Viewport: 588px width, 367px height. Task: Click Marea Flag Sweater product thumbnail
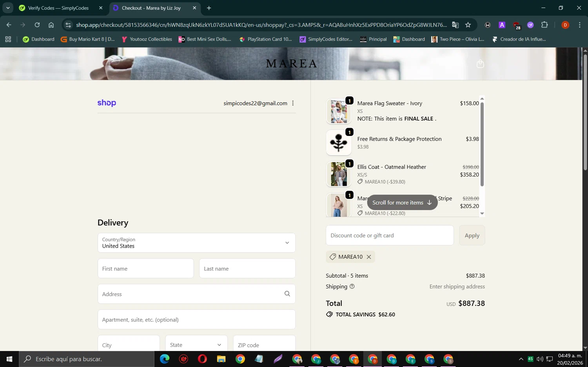pyautogui.click(x=339, y=111)
